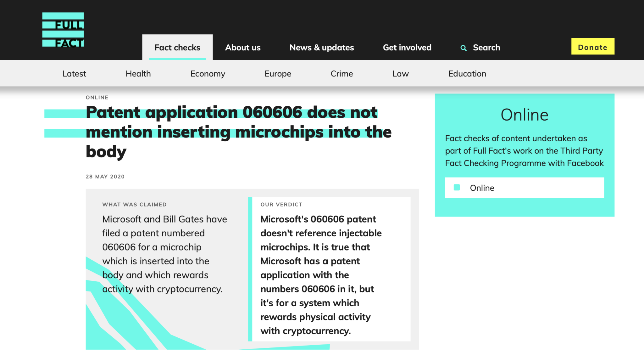The height and width of the screenshot is (361, 644).
Task: View Education fact checks
Action: (x=467, y=74)
